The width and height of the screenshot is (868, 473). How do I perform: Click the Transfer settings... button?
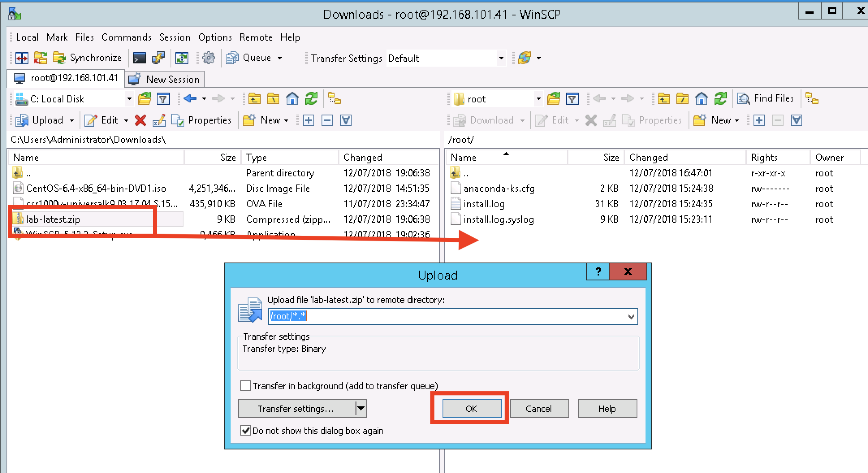click(x=296, y=408)
